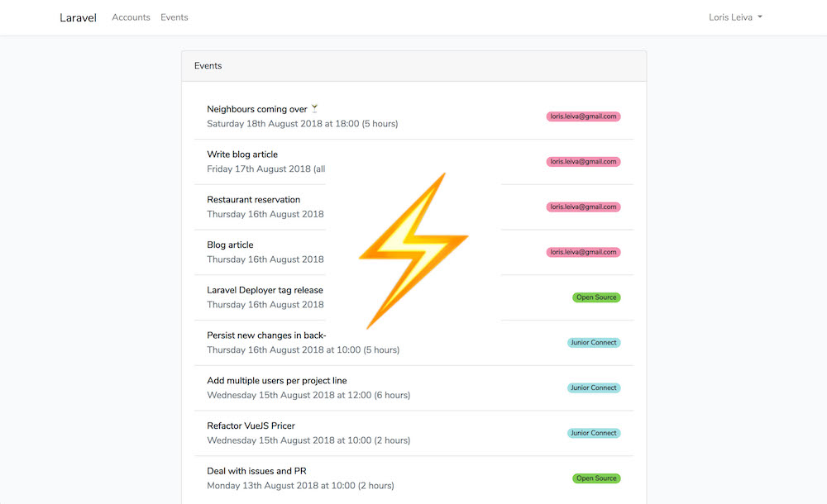827x504 pixels.
Task: Open the 'Write blog article' event
Action: [242, 155]
